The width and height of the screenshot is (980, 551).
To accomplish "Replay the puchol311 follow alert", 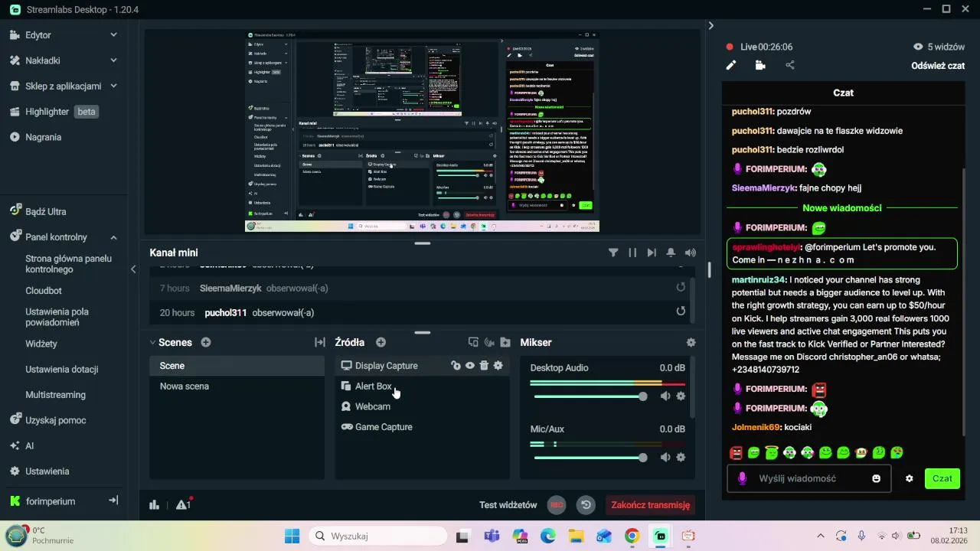I will click(x=681, y=311).
